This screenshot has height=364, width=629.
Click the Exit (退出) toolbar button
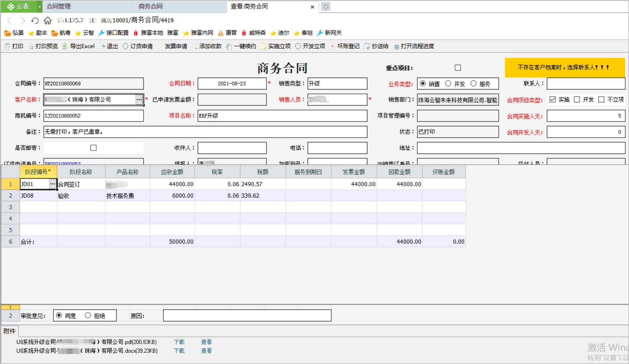point(109,46)
